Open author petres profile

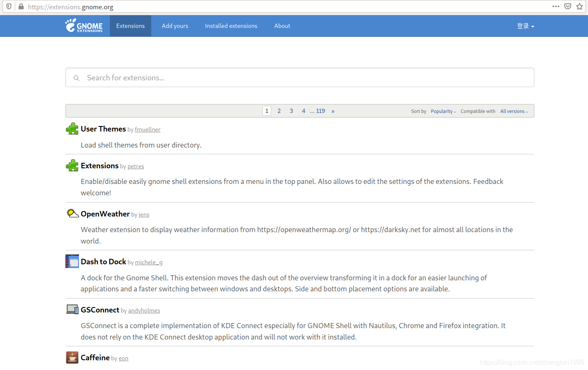[x=136, y=167]
